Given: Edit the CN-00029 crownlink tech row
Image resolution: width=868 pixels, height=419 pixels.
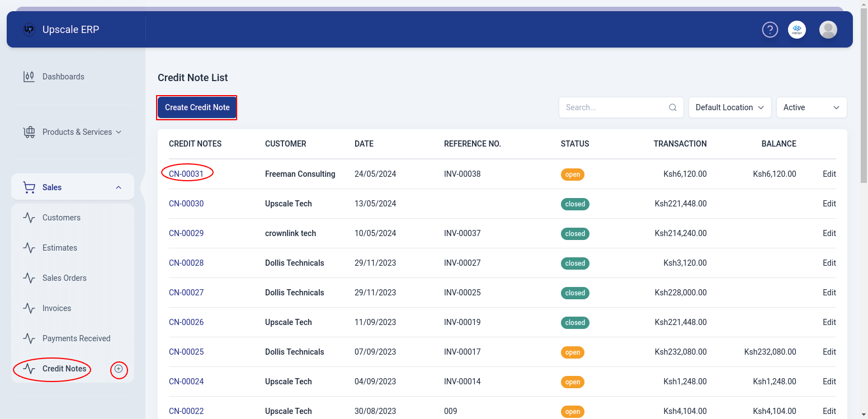Looking at the screenshot, I should 829,233.
